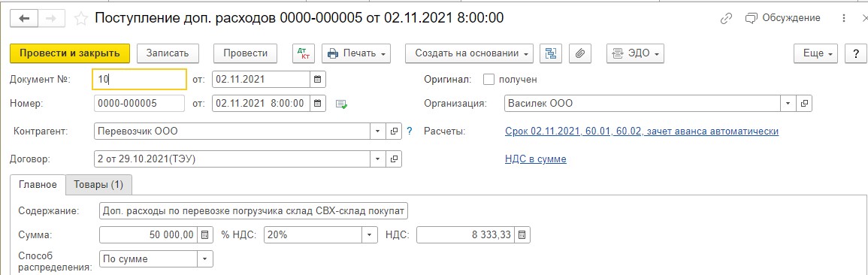Open Создать на основании dropdown
The width and height of the screenshot is (868, 275).
click(470, 53)
